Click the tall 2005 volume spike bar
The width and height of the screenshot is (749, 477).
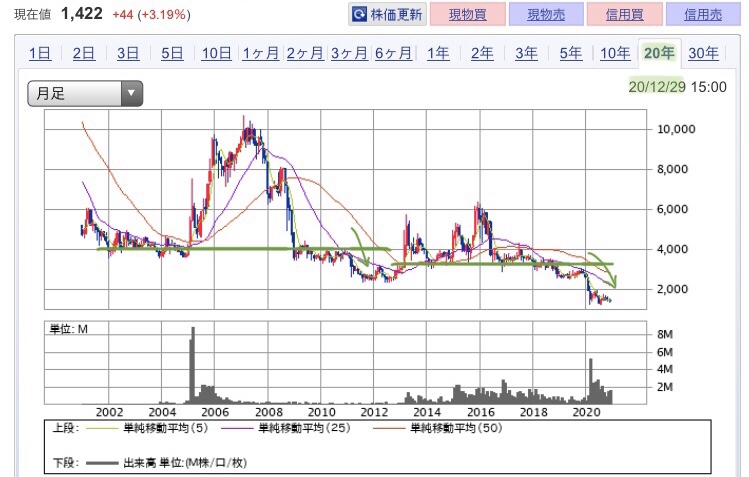point(193,366)
